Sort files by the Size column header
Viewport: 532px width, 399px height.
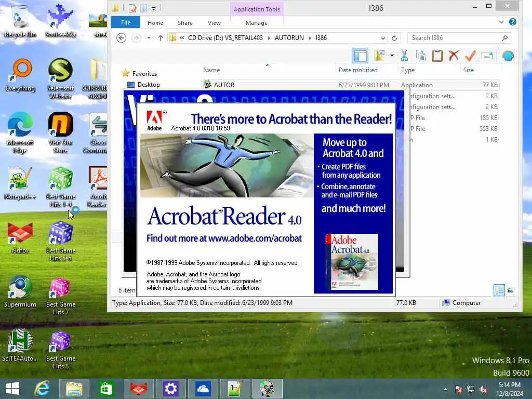coord(469,70)
